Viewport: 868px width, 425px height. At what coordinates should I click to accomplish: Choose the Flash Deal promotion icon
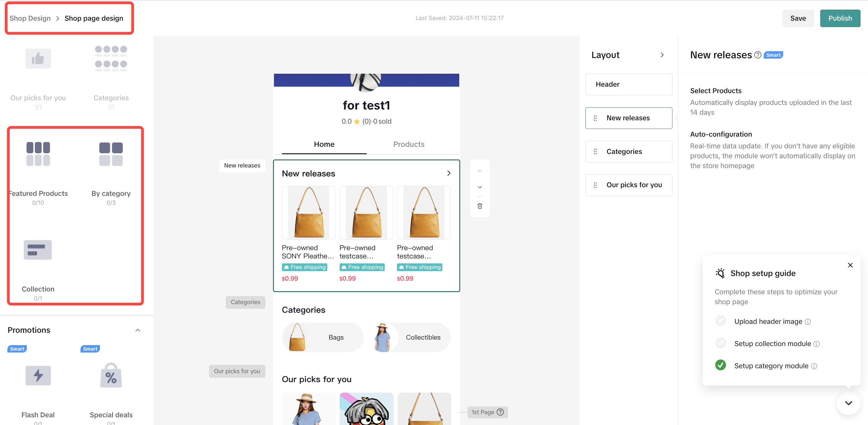coord(38,375)
